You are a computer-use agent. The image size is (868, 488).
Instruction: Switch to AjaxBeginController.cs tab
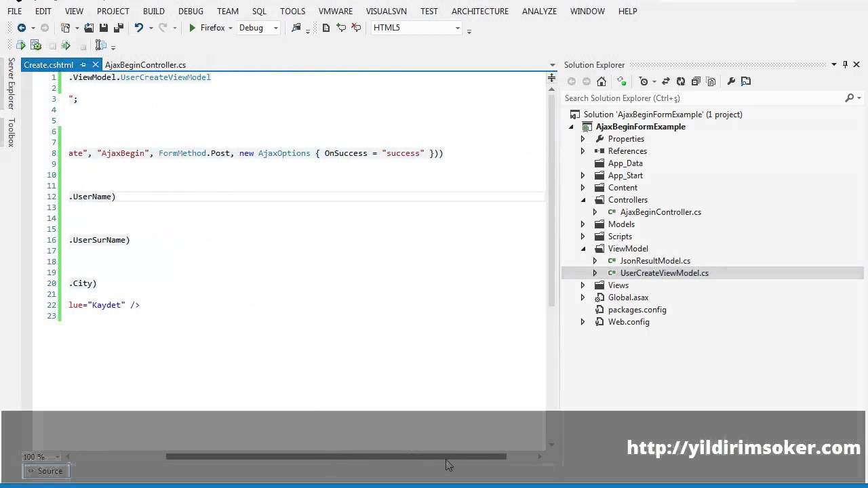145,65
